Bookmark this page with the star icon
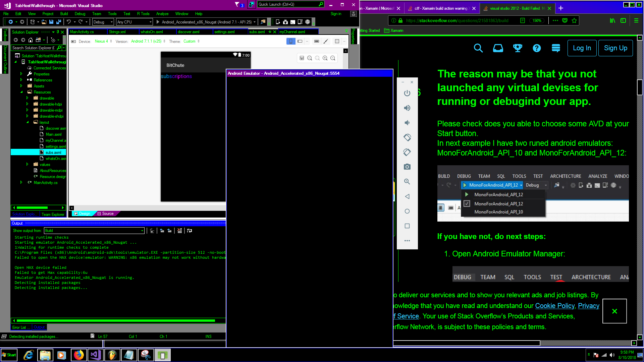This screenshot has width=644, height=362. [x=574, y=20]
